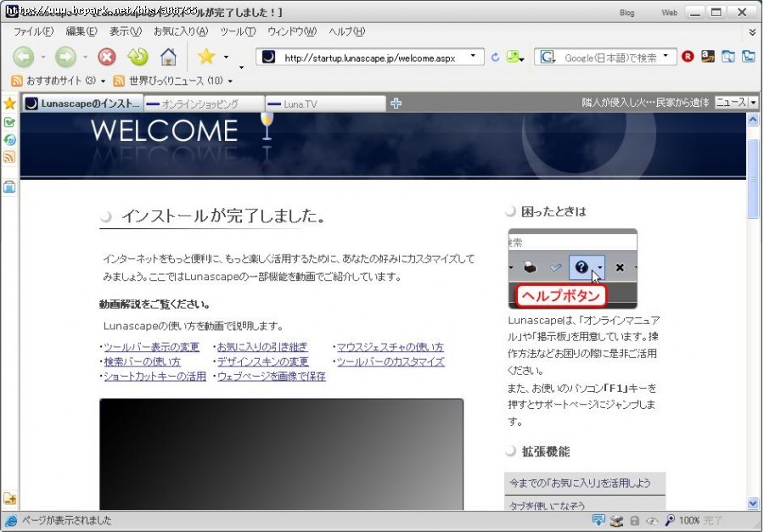Click the rightmost blue toolbar window icon
This screenshot has height=532, width=764.
(x=749, y=57)
